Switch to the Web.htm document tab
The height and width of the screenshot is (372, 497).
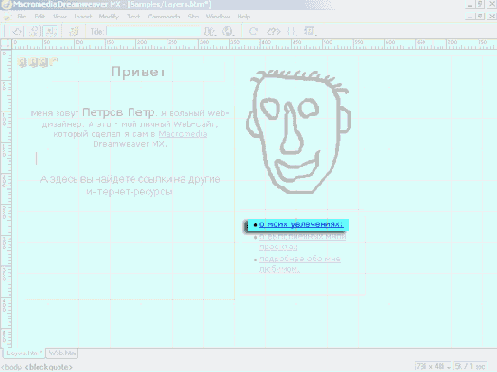click(62, 353)
